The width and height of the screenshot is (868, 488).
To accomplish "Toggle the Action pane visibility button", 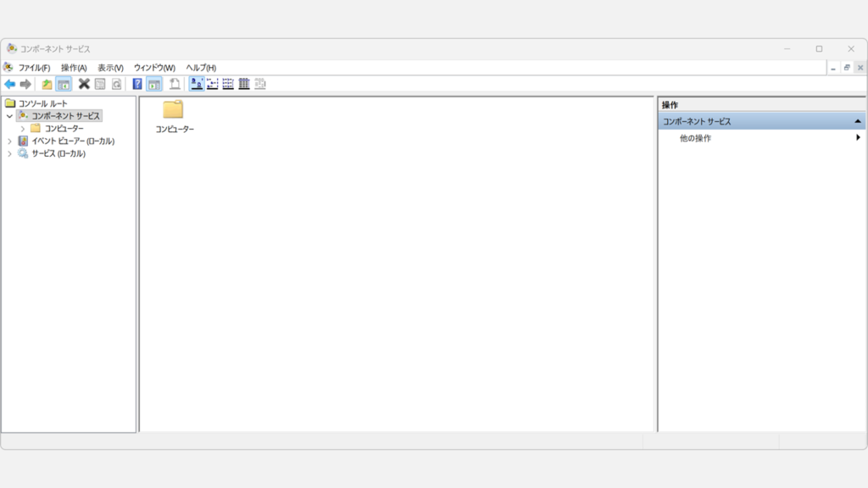I will 154,84.
